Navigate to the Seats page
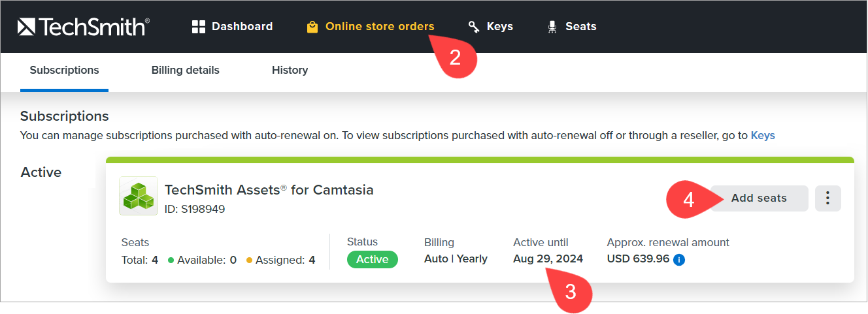The height and width of the screenshot is (314, 868). click(581, 27)
